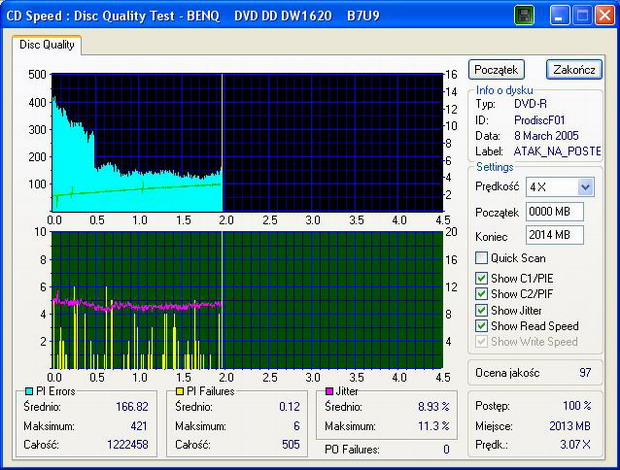Screen dimensions: 620x470
Task: Click the date value 8 March 2005
Action: (546, 136)
